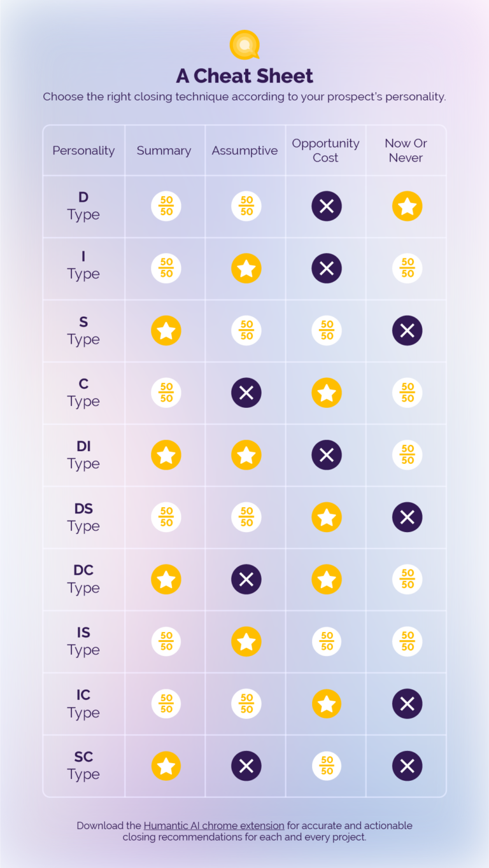The width and height of the screenshot is (489, 868).
Task: Click the star icon for S Type Summary
Action: (166, 331)
